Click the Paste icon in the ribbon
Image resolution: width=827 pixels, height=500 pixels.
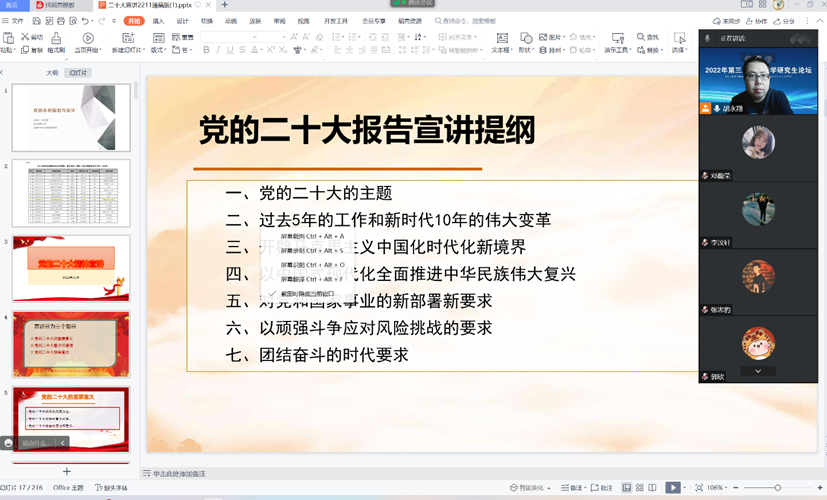point(8,40)
